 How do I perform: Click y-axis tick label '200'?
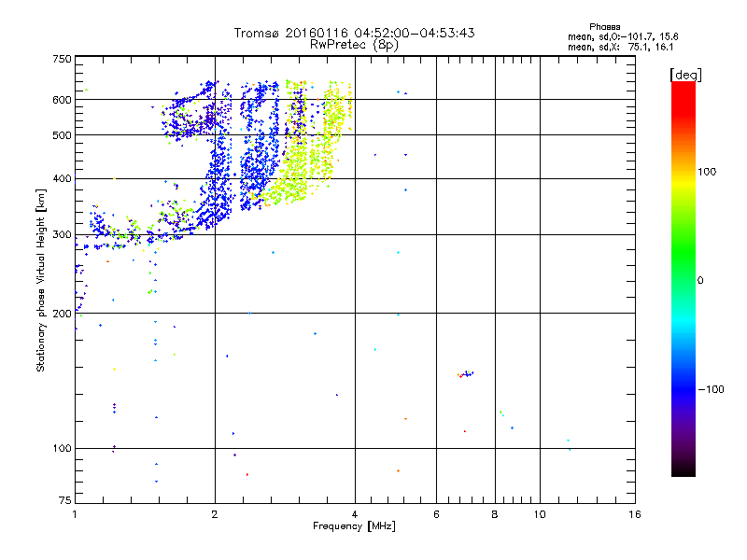[x=62, y=314]
